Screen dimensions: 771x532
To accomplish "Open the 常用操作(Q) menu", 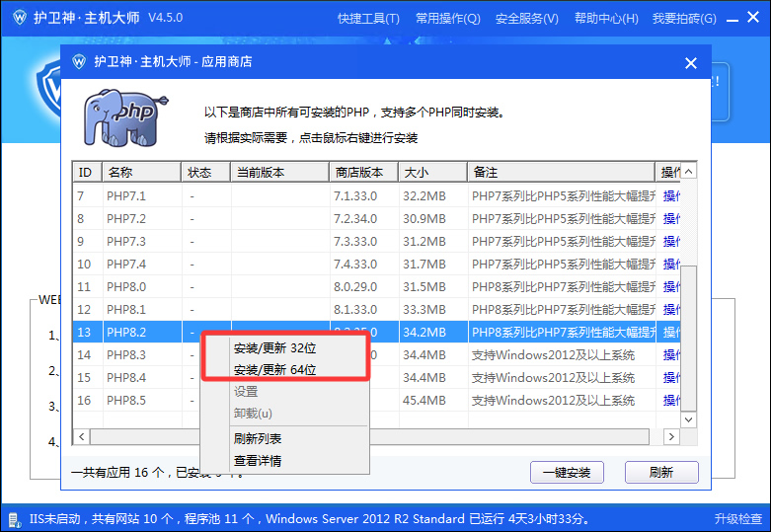I will tap(448, 19).
